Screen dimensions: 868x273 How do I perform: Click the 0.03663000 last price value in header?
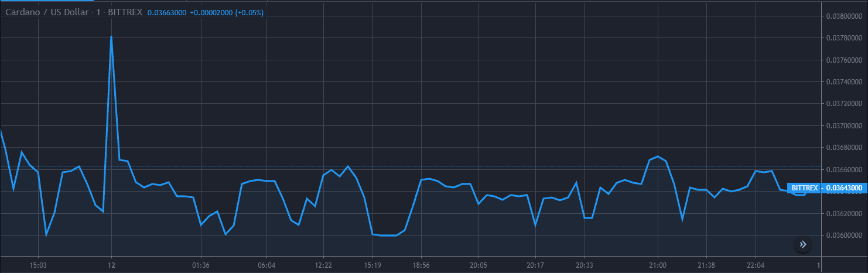(x=167, y=12)
